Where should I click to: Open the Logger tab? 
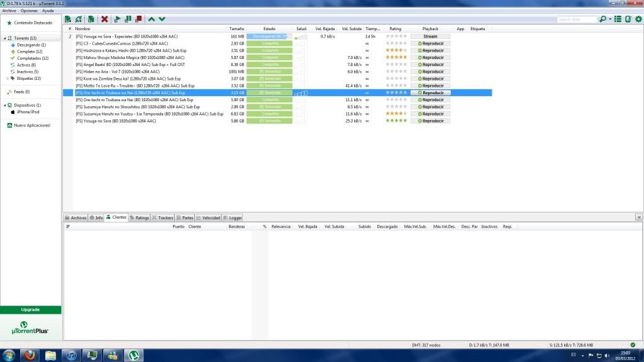(x=233, y=218)
